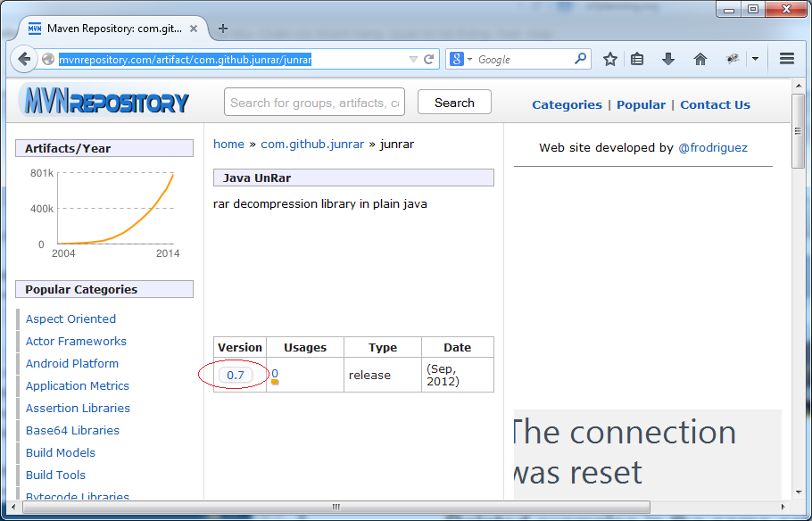The width and height of the screenshot is (812, 521).
Task: Open the Build Tools category
Action: (55, 475)
